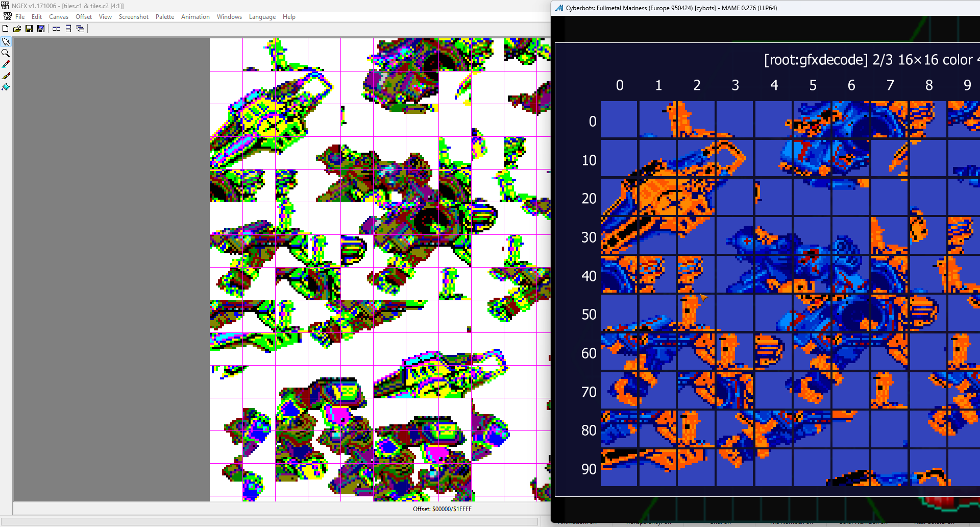Tile windows side by side icon
Viewport: 980px width, 527px height.
coord(57,29)
